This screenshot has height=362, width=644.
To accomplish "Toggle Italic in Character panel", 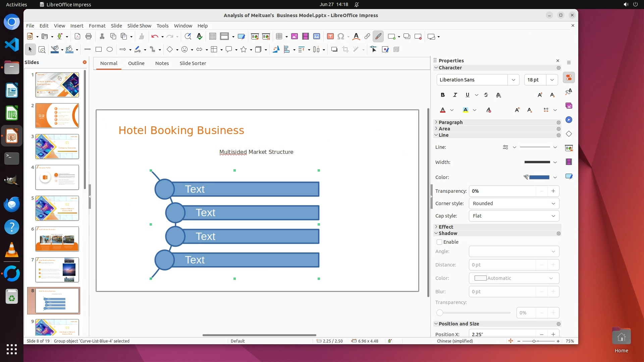I will (x=455, y=95).
